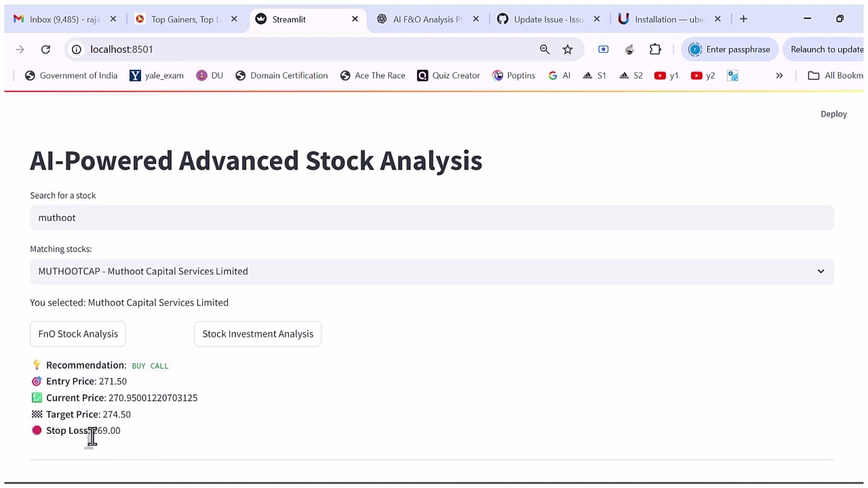This screenshot has width=868, height=488.
Task: Click Current Price 270.95001220703125 text
Action: click(122, 398)
